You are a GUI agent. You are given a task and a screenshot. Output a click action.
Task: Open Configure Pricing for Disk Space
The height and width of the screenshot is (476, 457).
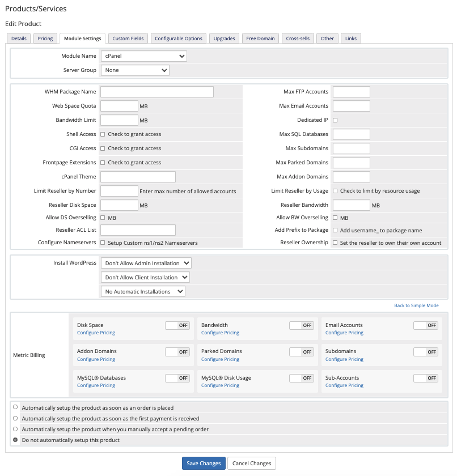(96, 333)
